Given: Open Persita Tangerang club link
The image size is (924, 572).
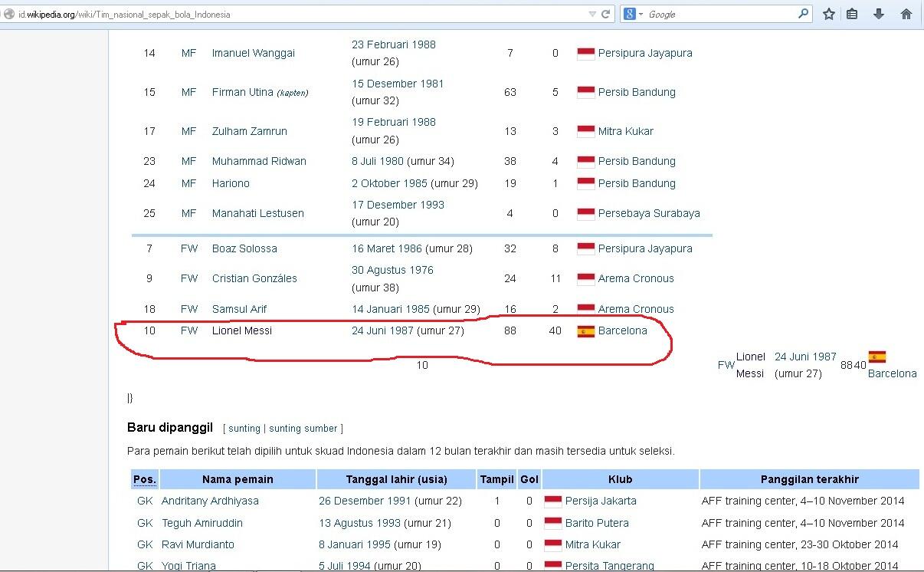Looking at the screenshot, I should 610,566.
